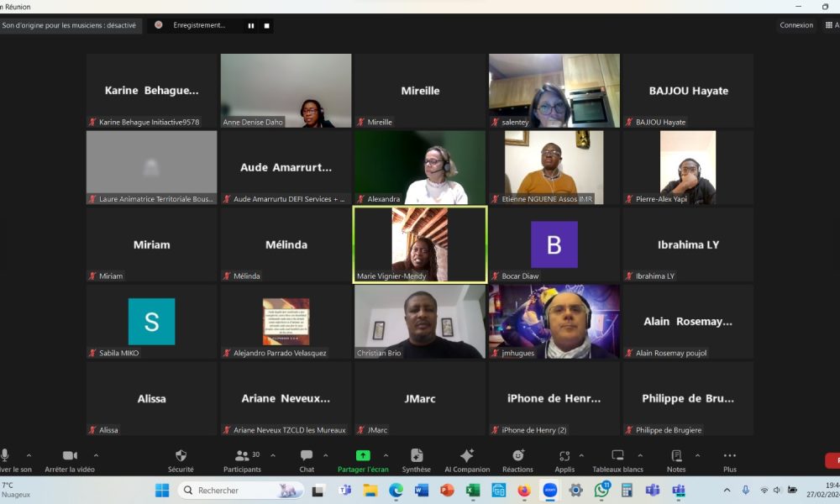Image resolution: width=840 pixels, height=504 pixels.
Task: Open the Participants panel
Action: point(242,456)
